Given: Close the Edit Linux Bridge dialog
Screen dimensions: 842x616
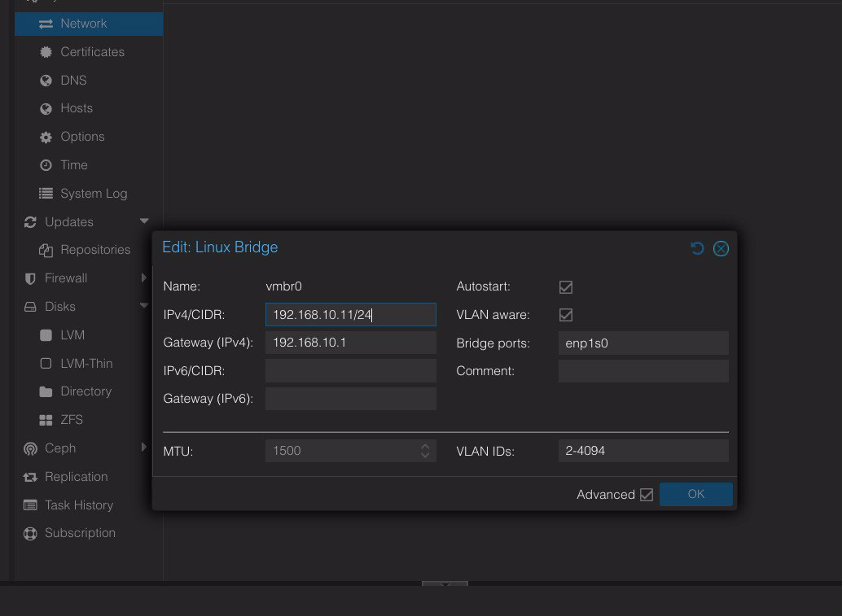Looking at the screenshot, I should point(721,248).
